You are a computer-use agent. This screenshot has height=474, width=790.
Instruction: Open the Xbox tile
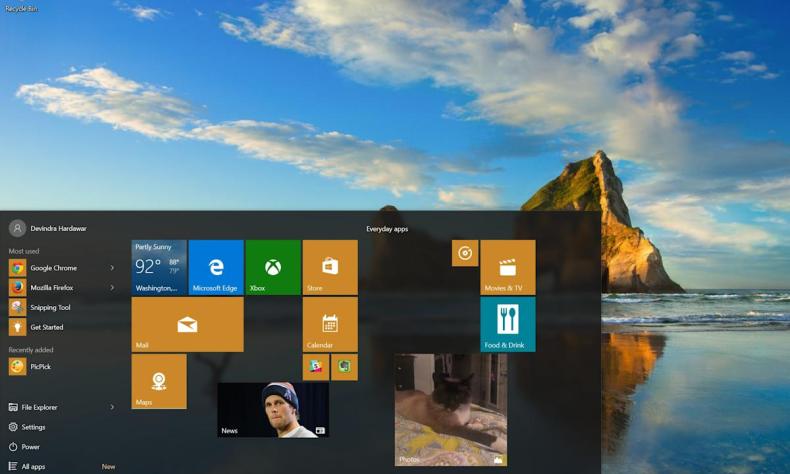[x=273, y=267]
